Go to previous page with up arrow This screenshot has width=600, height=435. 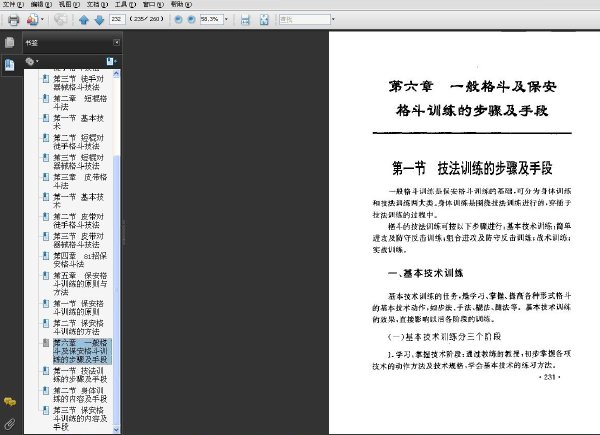[x=83, y=20]
